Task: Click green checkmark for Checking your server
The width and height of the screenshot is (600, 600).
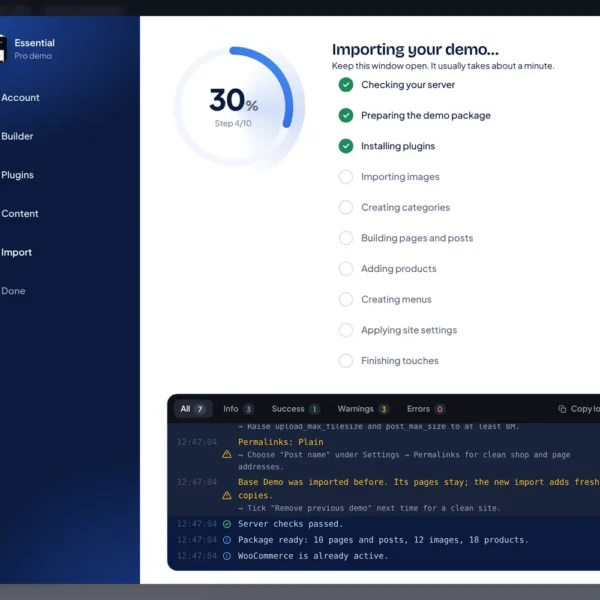Action: point(346,85)
